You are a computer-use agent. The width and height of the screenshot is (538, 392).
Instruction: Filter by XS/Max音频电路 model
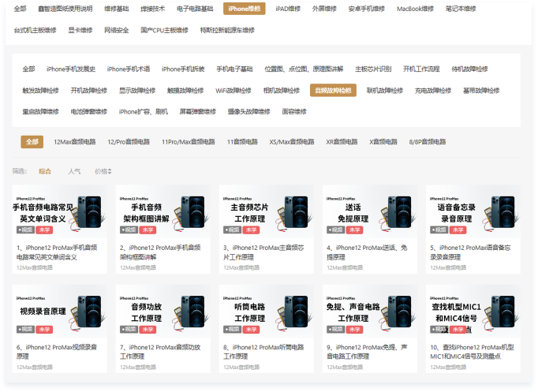coord(292,142)
